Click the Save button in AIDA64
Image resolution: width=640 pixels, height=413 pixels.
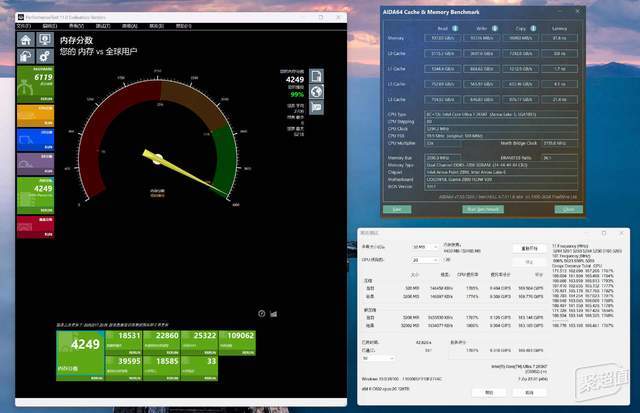(397, 209)
